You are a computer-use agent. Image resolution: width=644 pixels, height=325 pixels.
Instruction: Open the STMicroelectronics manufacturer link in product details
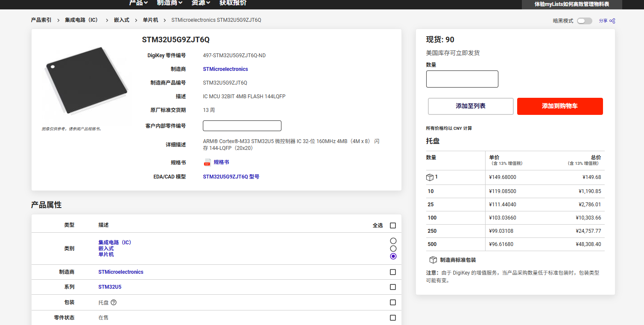[225, 69]
